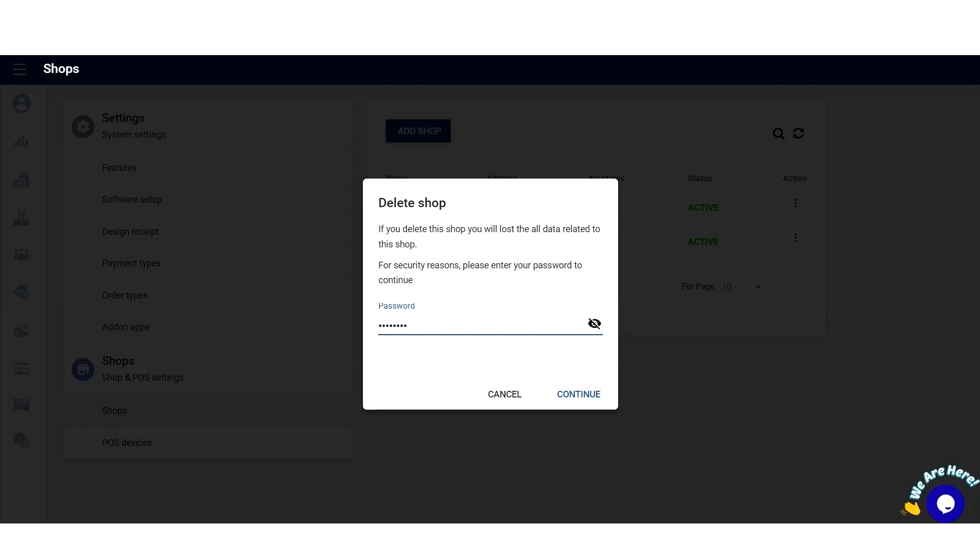The height and width of the screenshot is (551, 980).
Task: Open the customers group sidebar icon
Action: pyautogui.click(x=21, y=254)
